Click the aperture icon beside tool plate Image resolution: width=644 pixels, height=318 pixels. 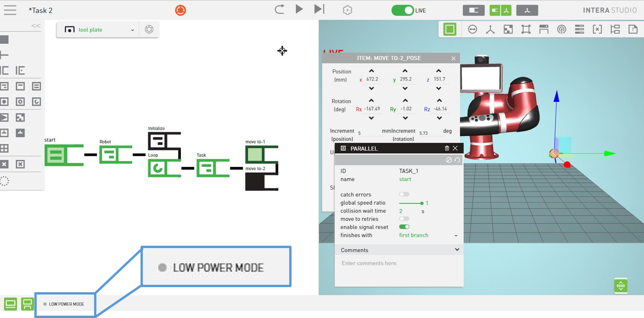[x=149, y=29]
